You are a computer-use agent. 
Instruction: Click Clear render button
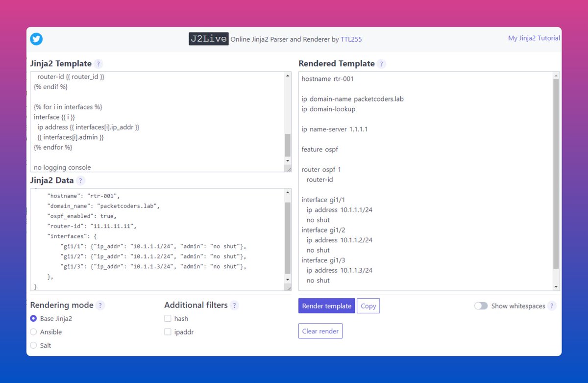coord(320,331)
